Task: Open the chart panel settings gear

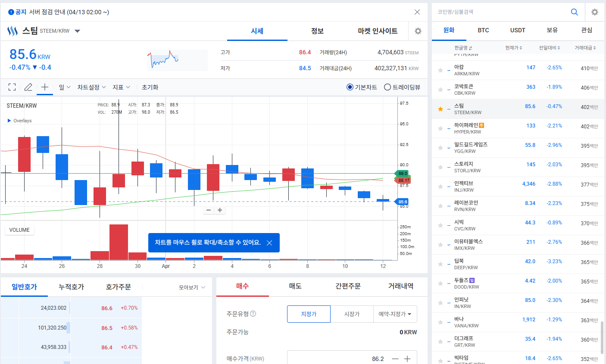Action: click(x=418, y=31)
